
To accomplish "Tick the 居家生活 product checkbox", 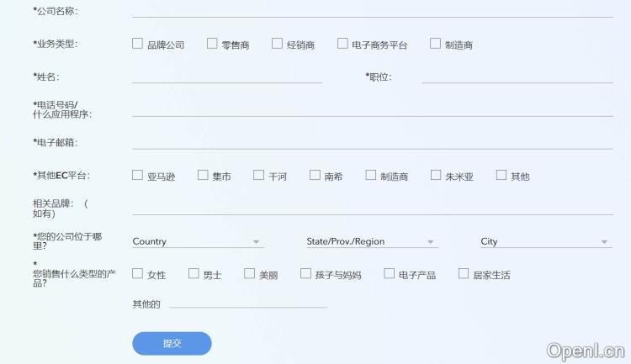I will coord(464,274).
